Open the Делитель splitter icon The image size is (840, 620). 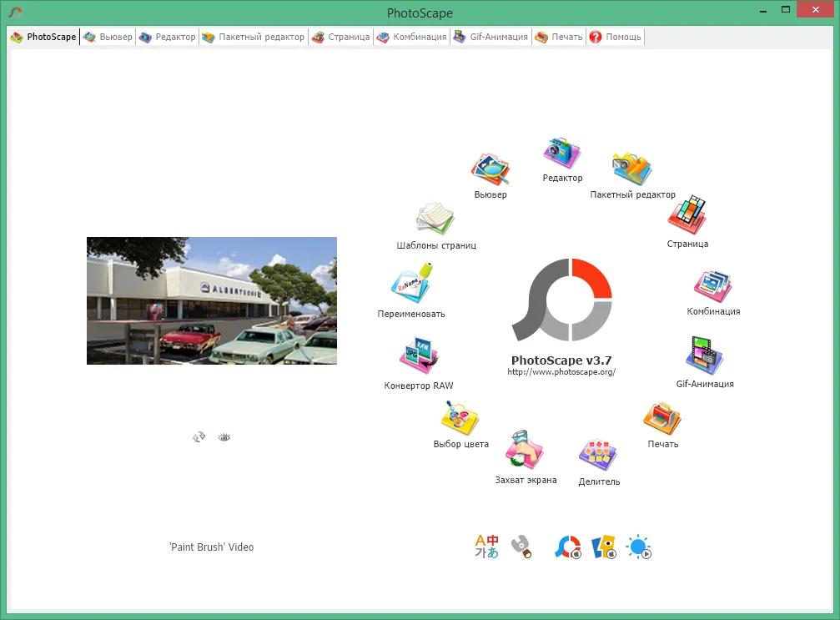coord(598,455)
